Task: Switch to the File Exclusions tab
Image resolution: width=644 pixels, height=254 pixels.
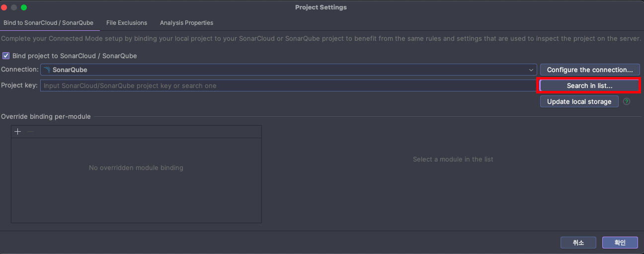Action: click(127, 23)
